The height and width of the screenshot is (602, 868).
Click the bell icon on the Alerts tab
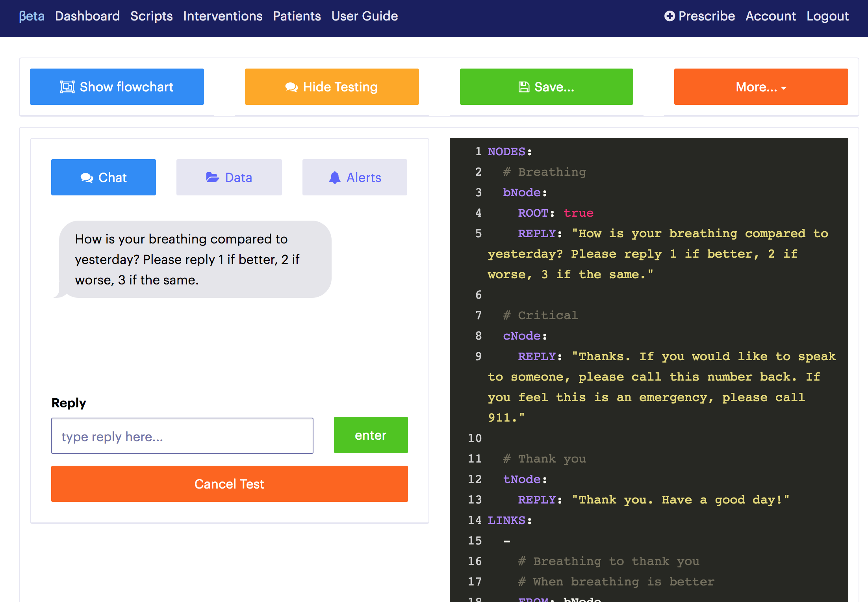coord(335,177)
